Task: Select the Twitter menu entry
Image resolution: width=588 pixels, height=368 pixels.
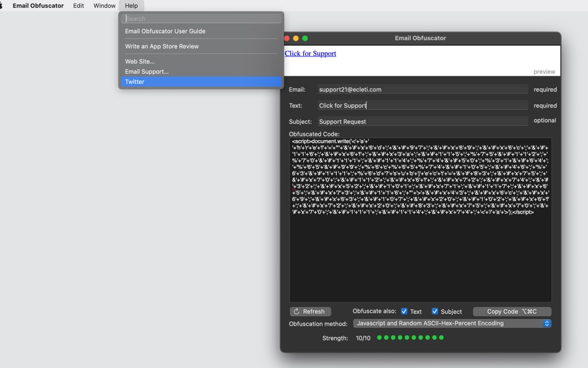Action: (201, 82)
